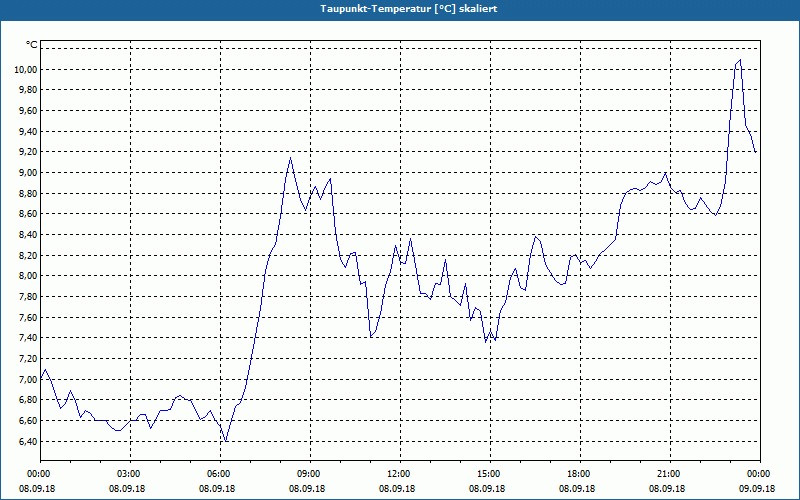This screenshot has height=500, width=800.
Task: Pick the "7,00" y-axis label
Action: [x=28, y=379]
